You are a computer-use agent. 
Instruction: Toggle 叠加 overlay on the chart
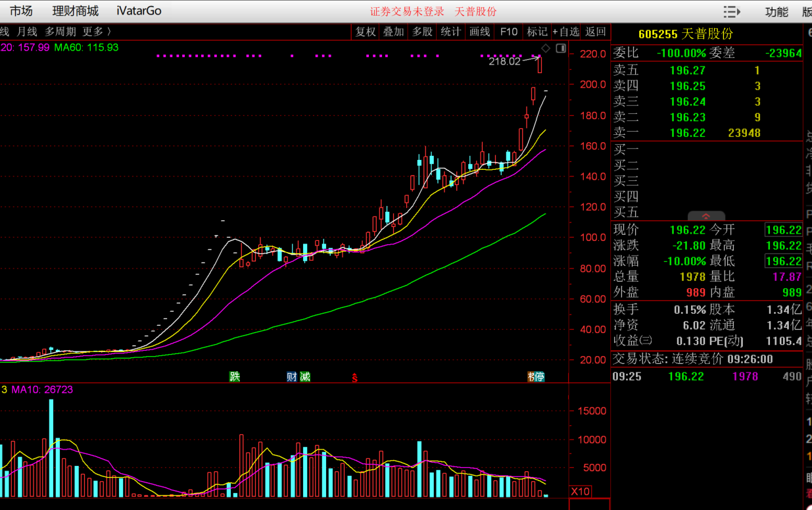(394, 32)
